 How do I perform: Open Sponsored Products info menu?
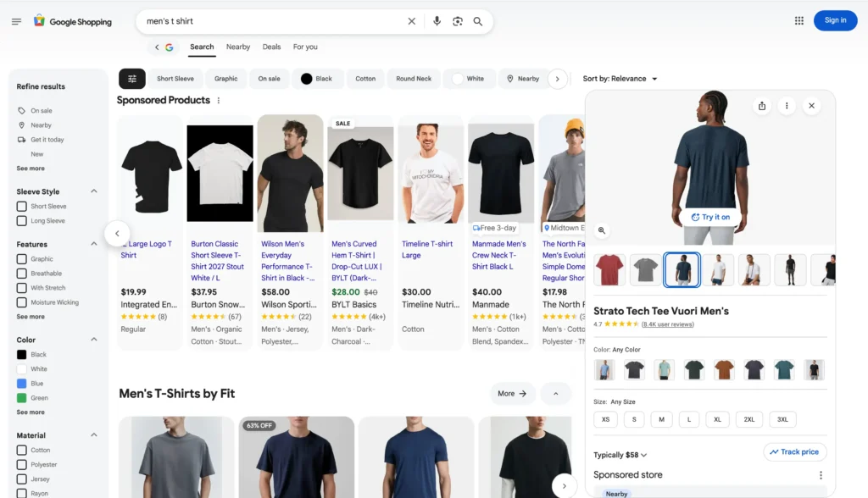pos(219,101)
